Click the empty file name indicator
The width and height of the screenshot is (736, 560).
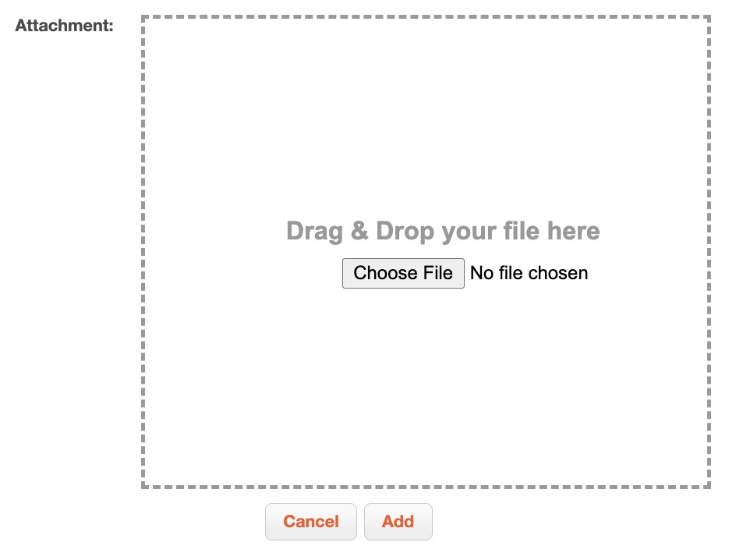(529, 273)
